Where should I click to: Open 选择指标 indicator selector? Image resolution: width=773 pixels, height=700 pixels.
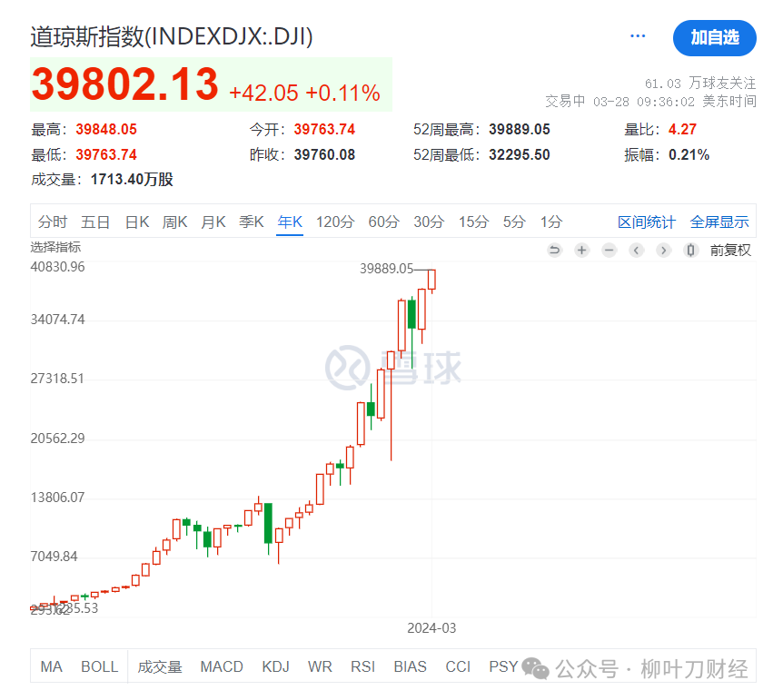(55, 247)
